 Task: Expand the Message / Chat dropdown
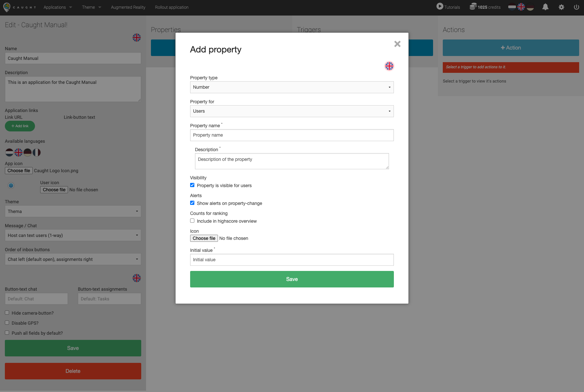coord(73,235)
